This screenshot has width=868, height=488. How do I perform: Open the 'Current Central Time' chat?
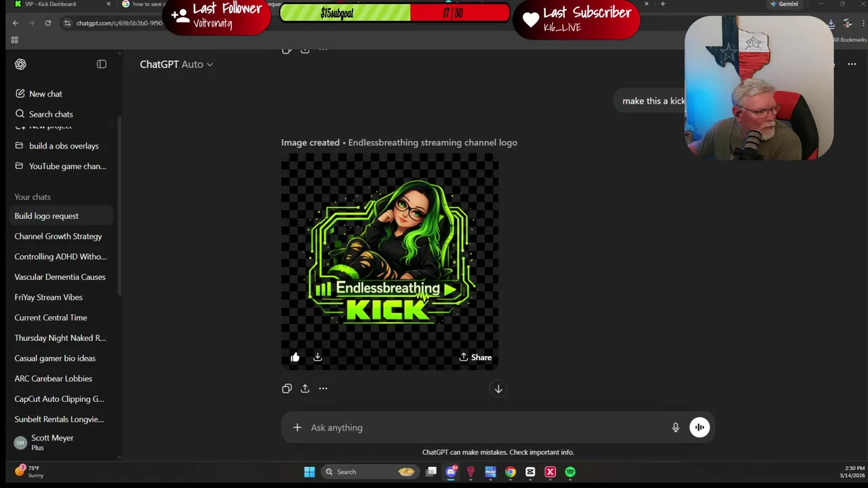51,317
